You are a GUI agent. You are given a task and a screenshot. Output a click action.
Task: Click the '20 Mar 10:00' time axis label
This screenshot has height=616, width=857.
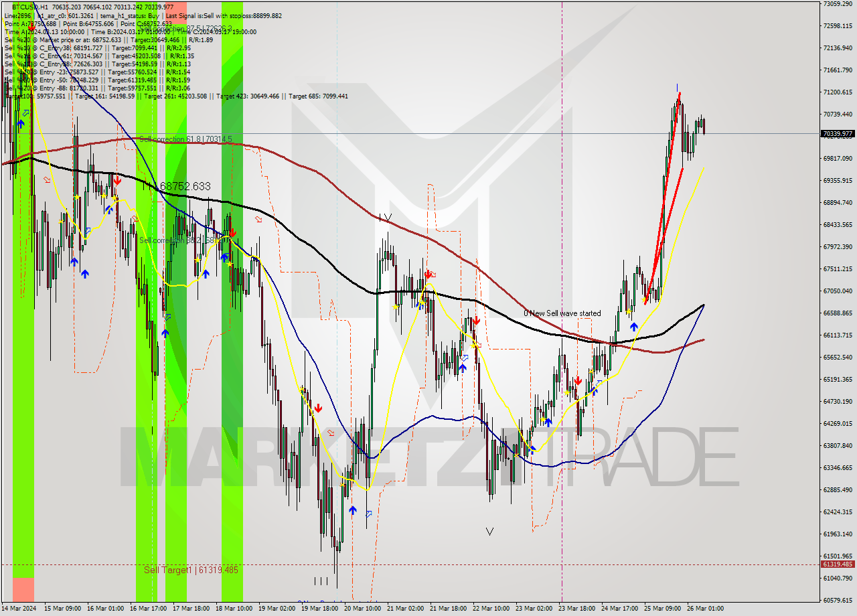click(x=362, y=609)
